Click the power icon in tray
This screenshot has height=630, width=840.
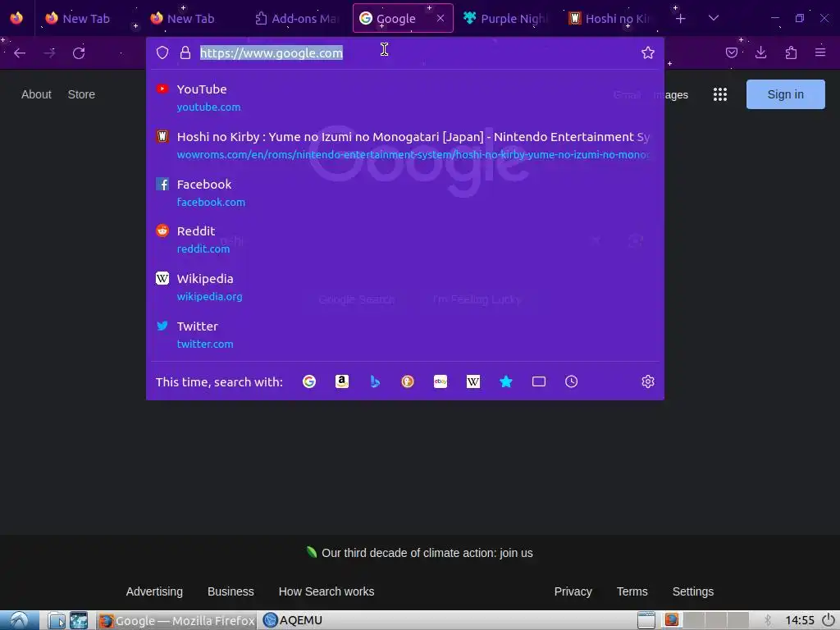tap(829, 620)
